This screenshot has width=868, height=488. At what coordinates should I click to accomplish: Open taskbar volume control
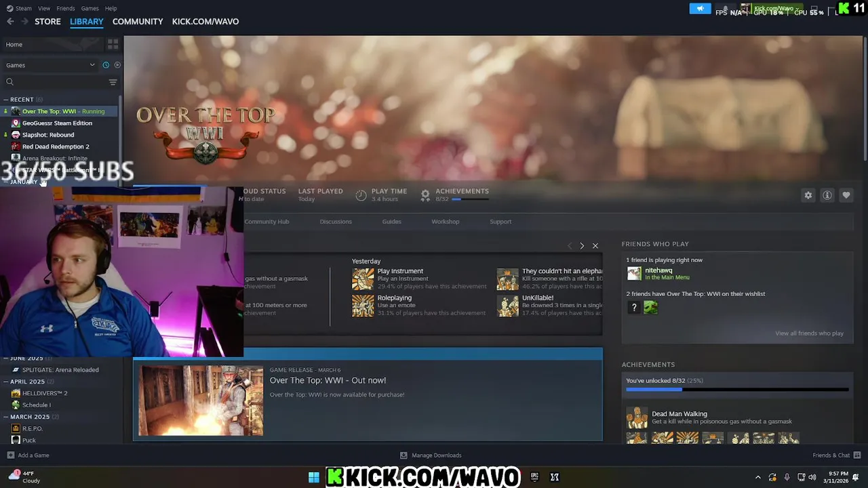812,477
